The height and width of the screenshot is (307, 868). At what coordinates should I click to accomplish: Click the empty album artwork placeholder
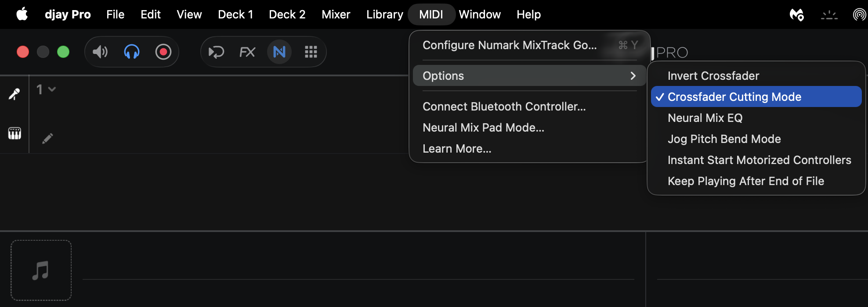tap(41, 270)
